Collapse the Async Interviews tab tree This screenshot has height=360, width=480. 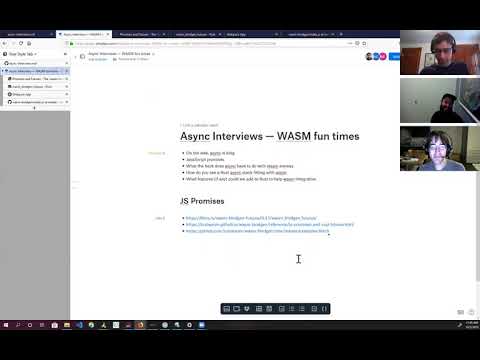(3, 71)
